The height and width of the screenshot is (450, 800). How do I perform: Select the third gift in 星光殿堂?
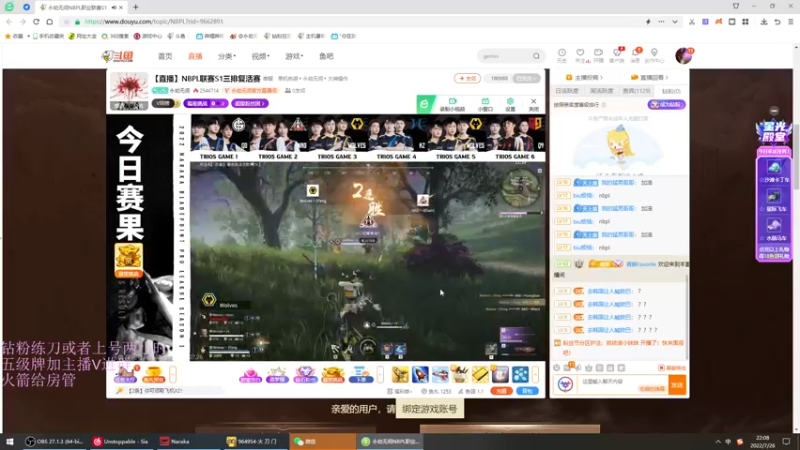tap(774, 229)
